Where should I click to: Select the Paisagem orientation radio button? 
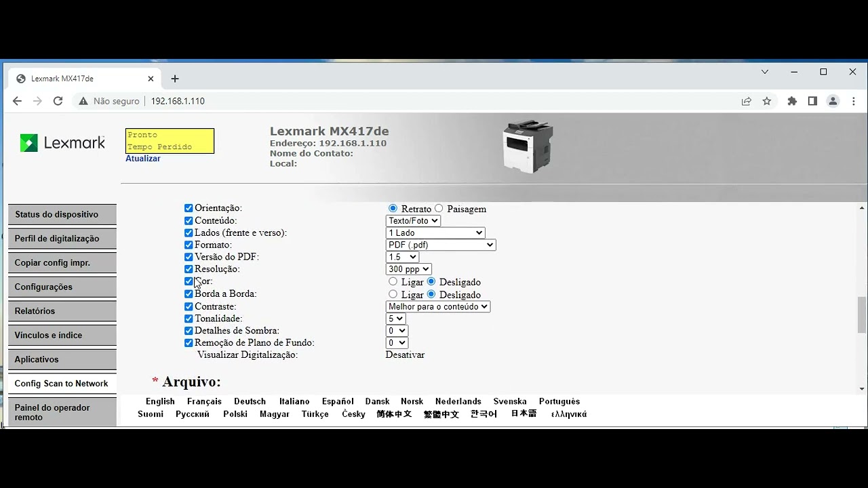coord(439,208)
